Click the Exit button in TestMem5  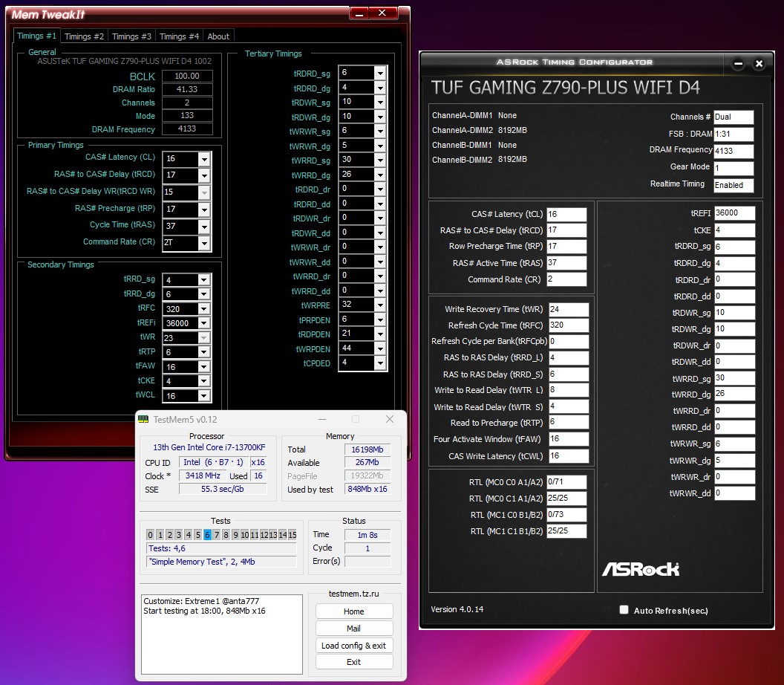click(x=354, y=662)
